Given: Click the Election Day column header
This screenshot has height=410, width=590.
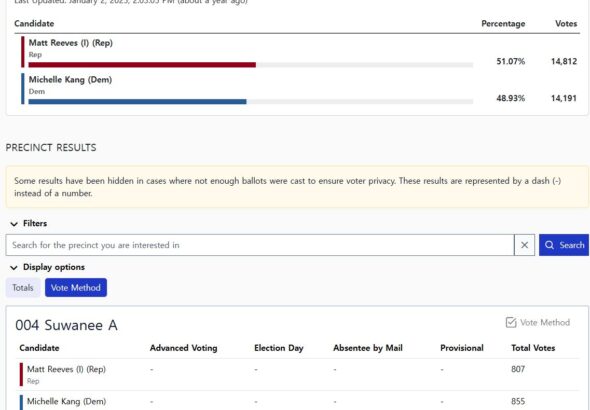Looking at the screenshot, I should click(x=279, y=348).
